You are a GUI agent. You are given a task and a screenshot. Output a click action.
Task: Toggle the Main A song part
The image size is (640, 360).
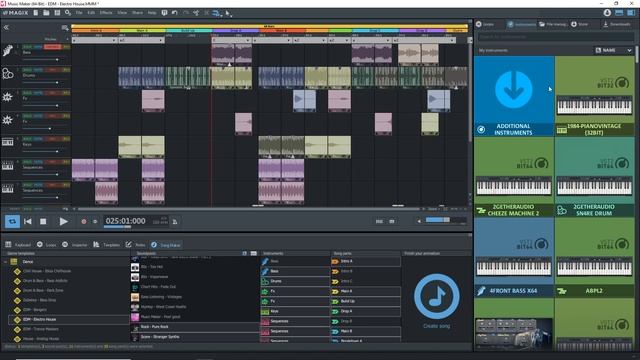coord(366,291)
